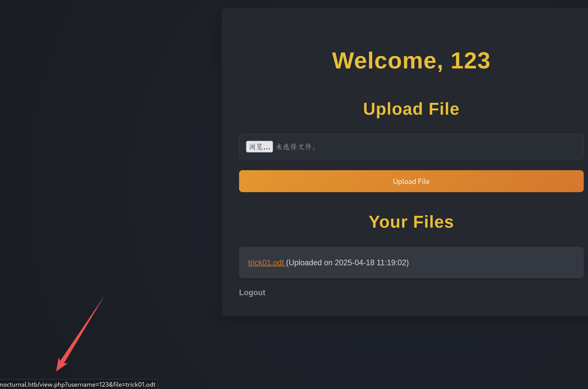Open the trick01.odt file link
The width and height of the screenshot is (588, 389).
tap(266, 262)
